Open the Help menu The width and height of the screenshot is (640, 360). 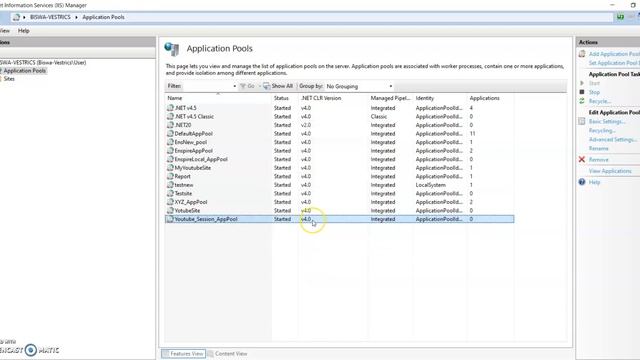24,31
